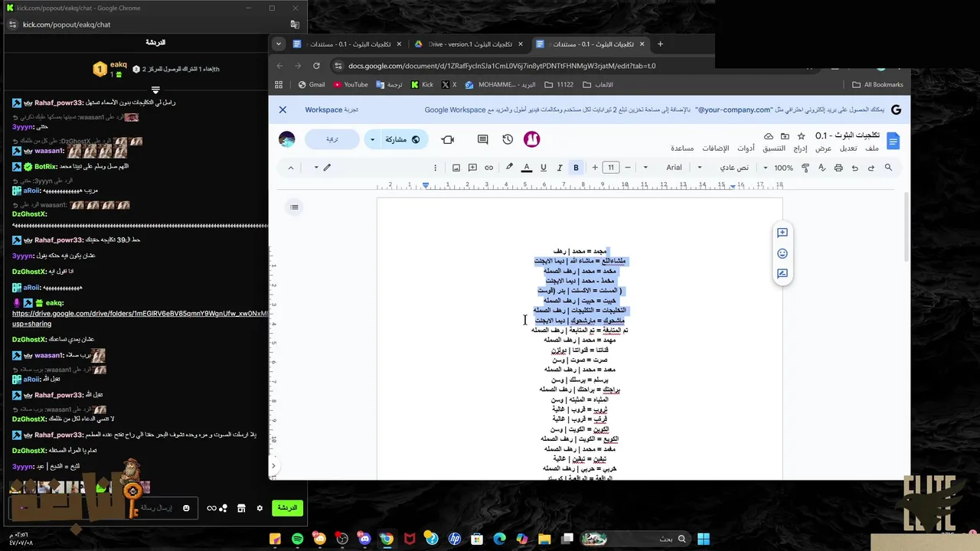Open the Format menu (التنسيق)
980x551 pixels.
(774, 148)
